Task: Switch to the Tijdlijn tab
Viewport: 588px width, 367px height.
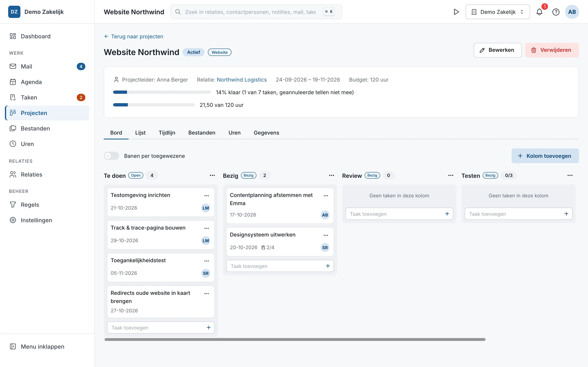Action: pos(167,133)
